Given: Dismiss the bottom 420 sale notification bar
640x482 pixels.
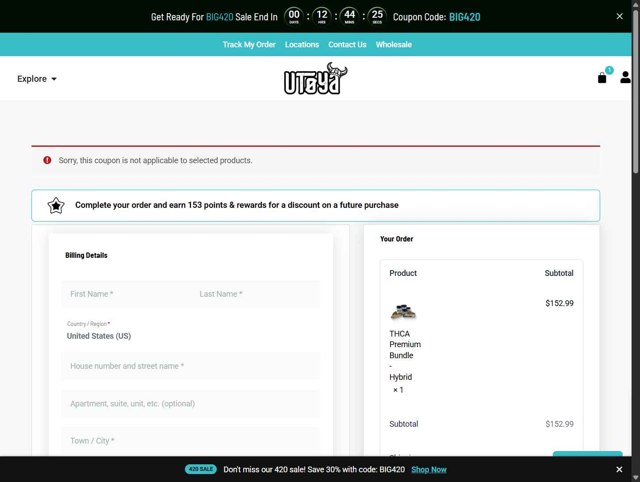Looking at the screenshot, I should 619,469.
